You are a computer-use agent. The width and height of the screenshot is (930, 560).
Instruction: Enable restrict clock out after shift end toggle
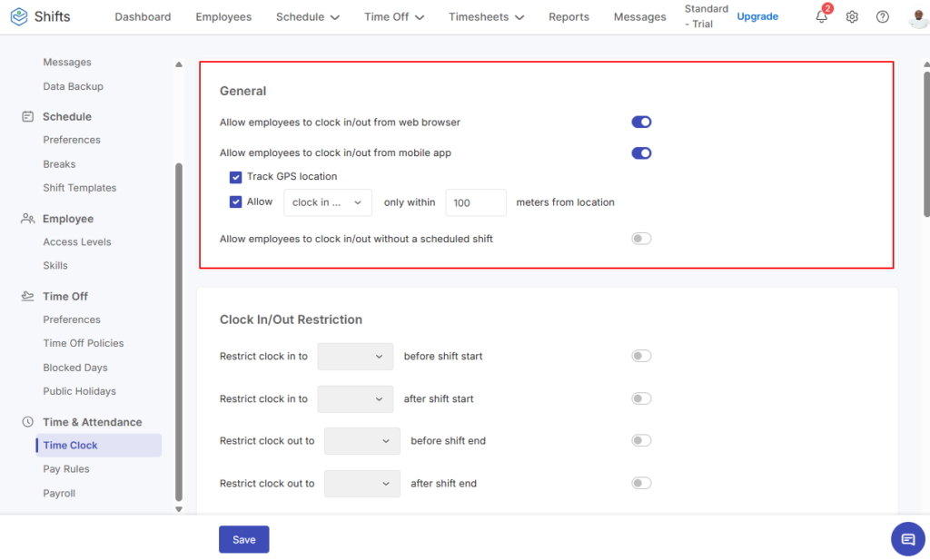coord(641,483)
